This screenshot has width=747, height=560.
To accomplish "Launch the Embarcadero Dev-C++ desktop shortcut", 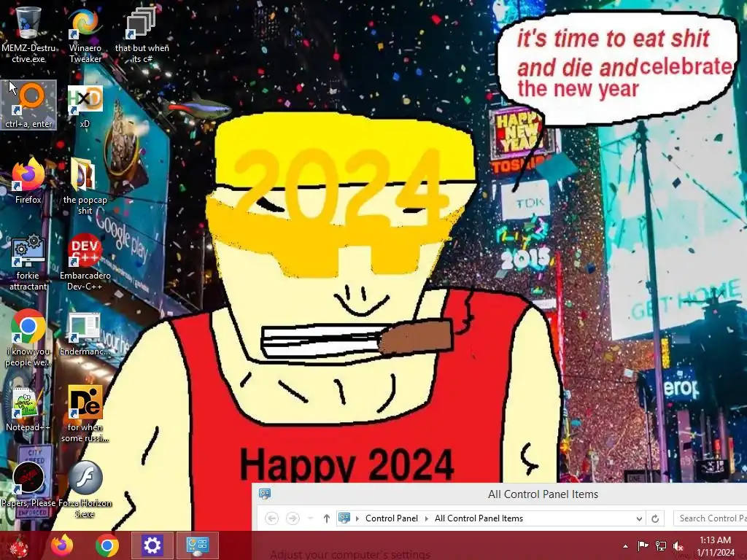I will click(x=85, y=262).
